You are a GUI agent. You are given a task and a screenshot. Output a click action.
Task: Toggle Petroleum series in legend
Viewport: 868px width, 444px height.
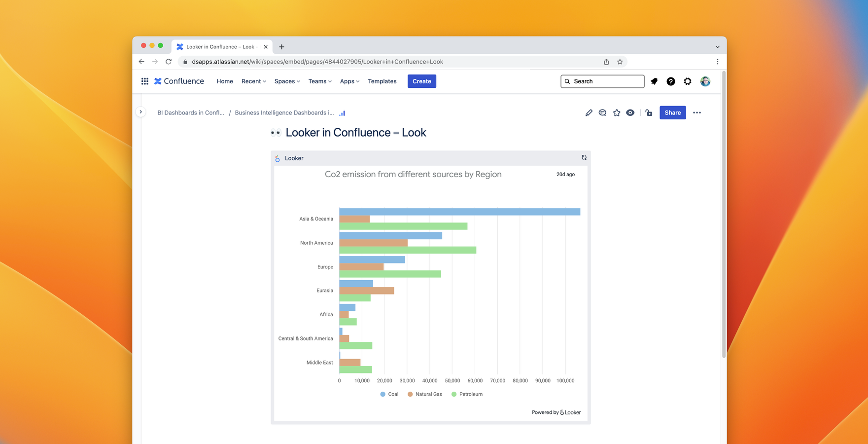click(467, 394)
